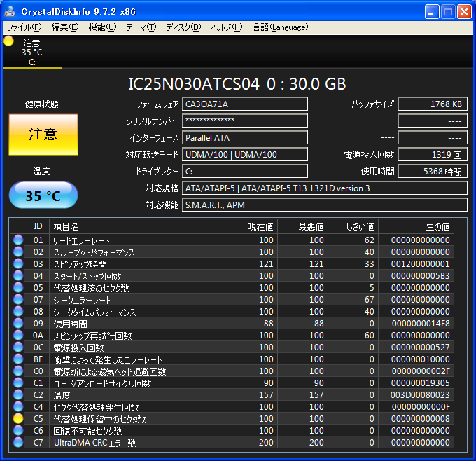476x461 pixels.
Task: Click the firmware field CA3OA71A
Action: click(245, 104)
